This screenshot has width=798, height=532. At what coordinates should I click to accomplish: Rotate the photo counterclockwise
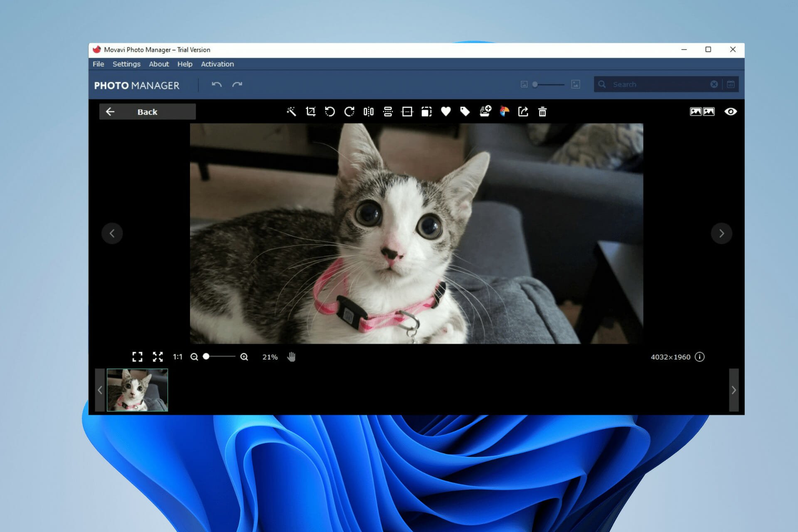[x=330, y=111]
